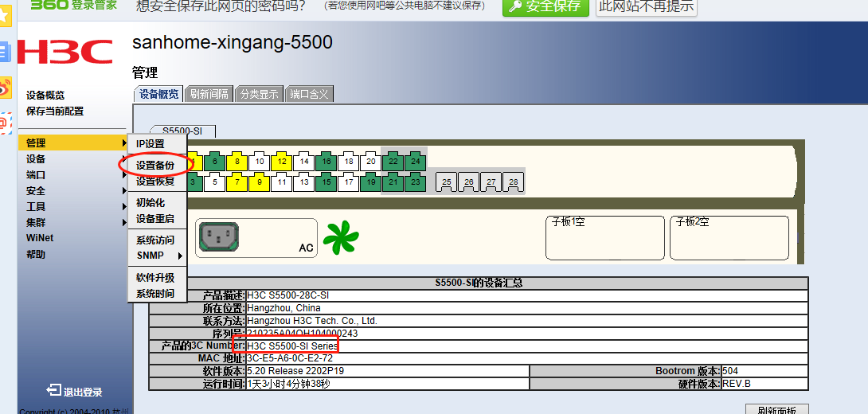The image size is (868, 414).
Task: Expand the 安全 menu arrow
Action: [124, 191]
